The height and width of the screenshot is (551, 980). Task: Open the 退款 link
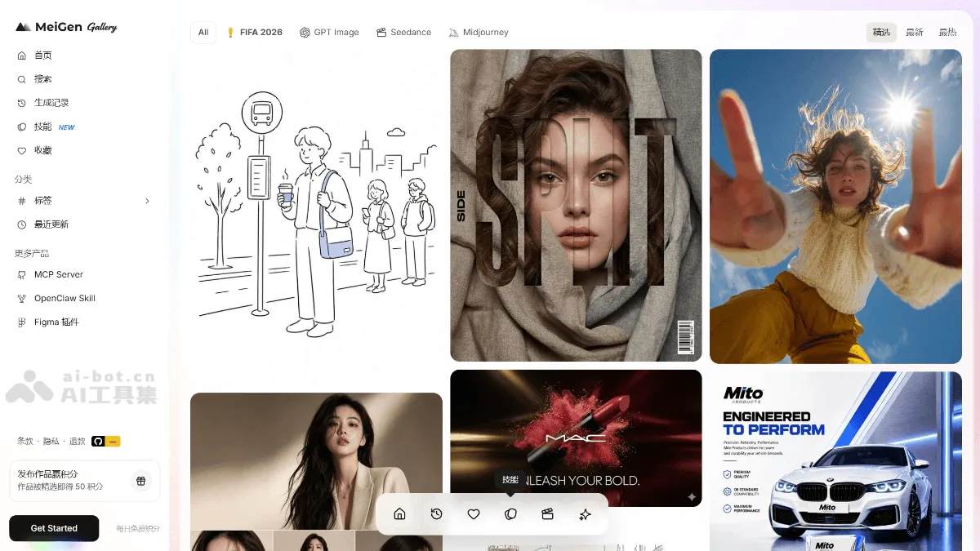[78, 441]
